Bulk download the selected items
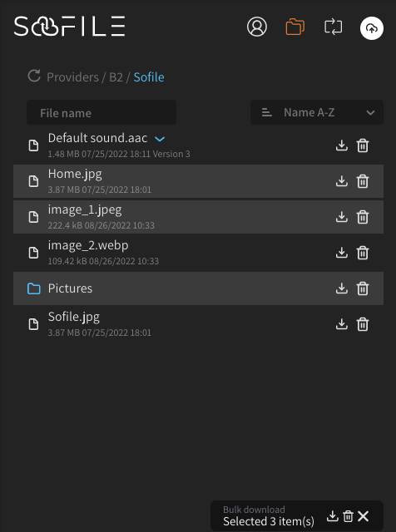This screenshot has width=396, height=532. pyautogui.click(x=332, y=516)
